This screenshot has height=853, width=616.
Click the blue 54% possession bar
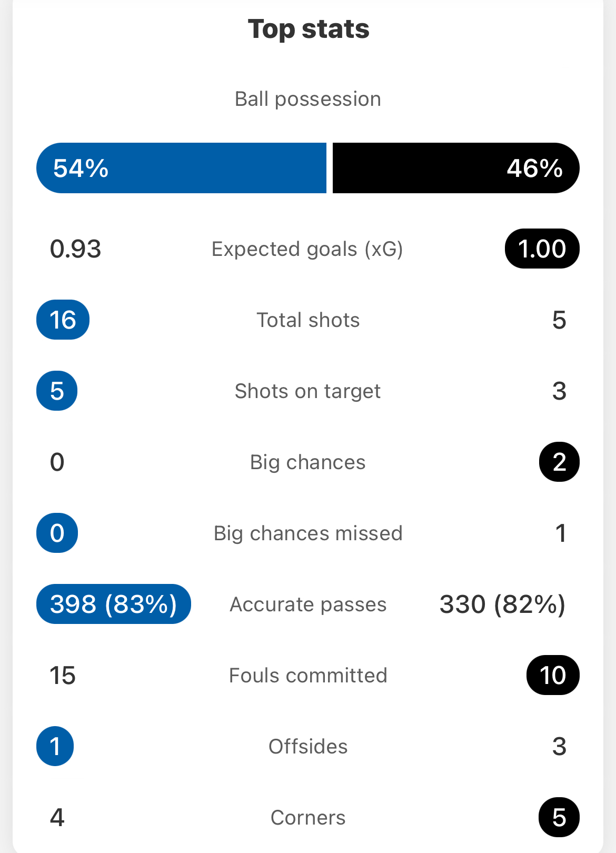(x=182, y=168)
